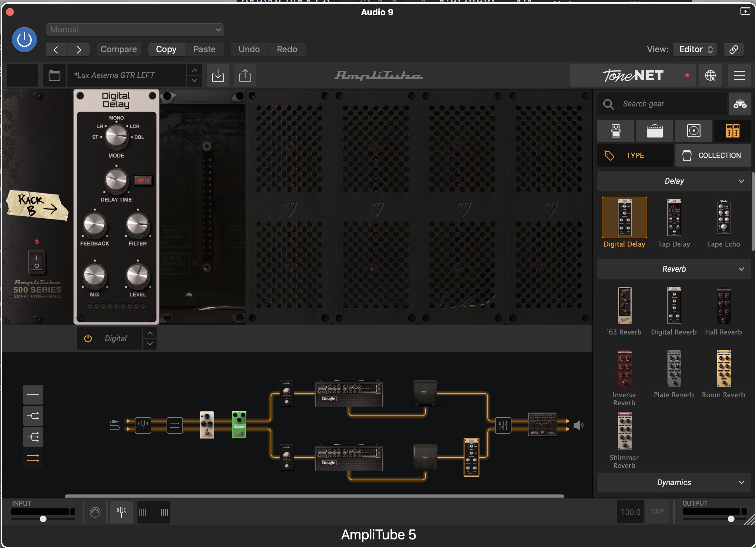Switch to the COLLECTION tab

click(713, 155)
